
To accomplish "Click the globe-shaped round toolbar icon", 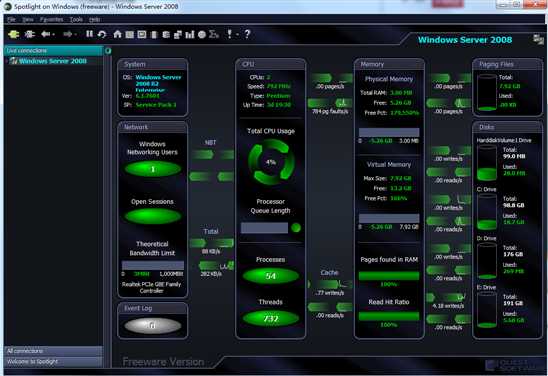I will (202, 34).
